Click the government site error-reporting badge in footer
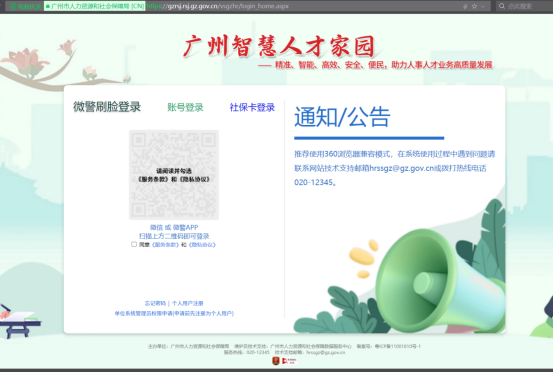554x372 pixels. 289,361
